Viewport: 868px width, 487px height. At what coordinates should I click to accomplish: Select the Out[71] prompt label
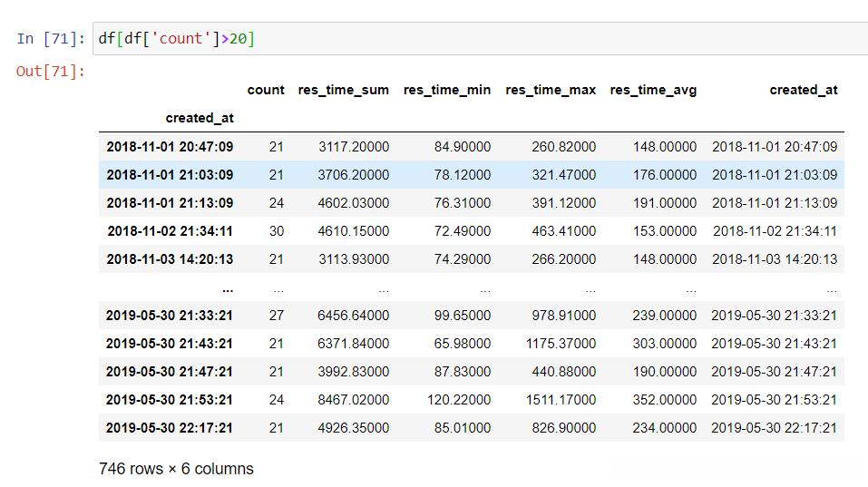(x=51, y=72)
